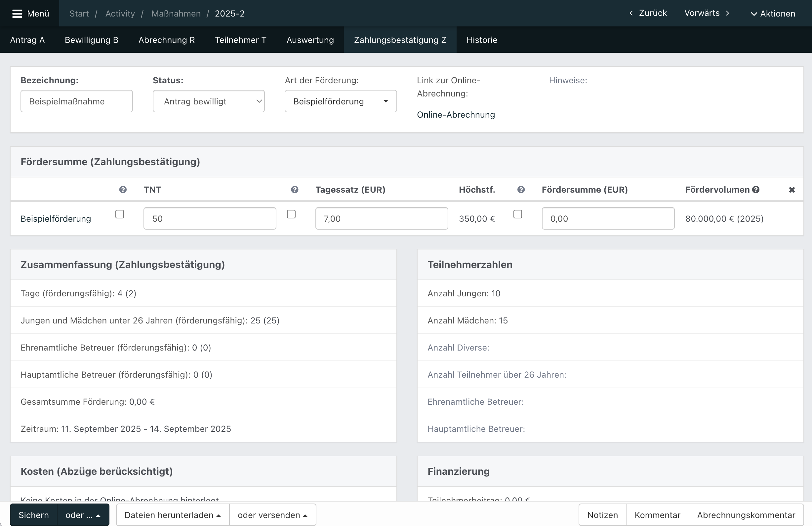Switch to the Bewilligung B tab
Image resolution: width=812 pixels, height=526 pixels.
[x=92, y=40]
